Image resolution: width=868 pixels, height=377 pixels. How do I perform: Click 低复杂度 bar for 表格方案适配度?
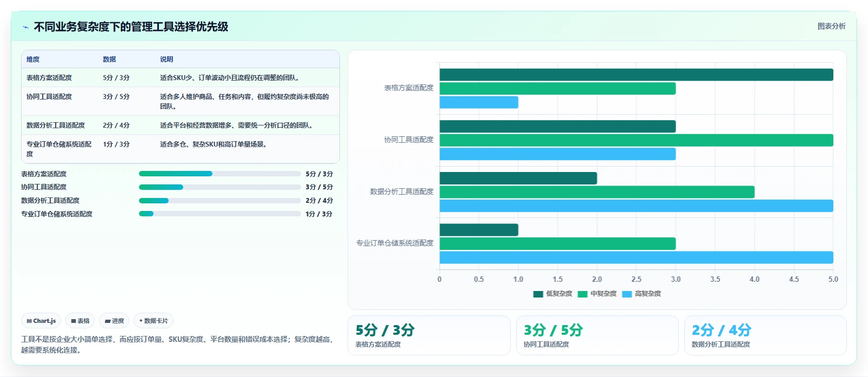point(636,75)
